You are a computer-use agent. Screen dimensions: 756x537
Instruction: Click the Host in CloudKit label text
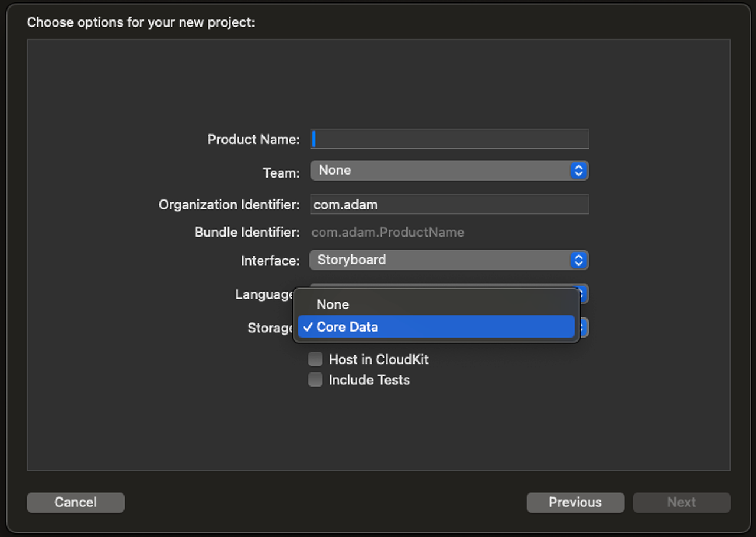click(x=379, y=359)
